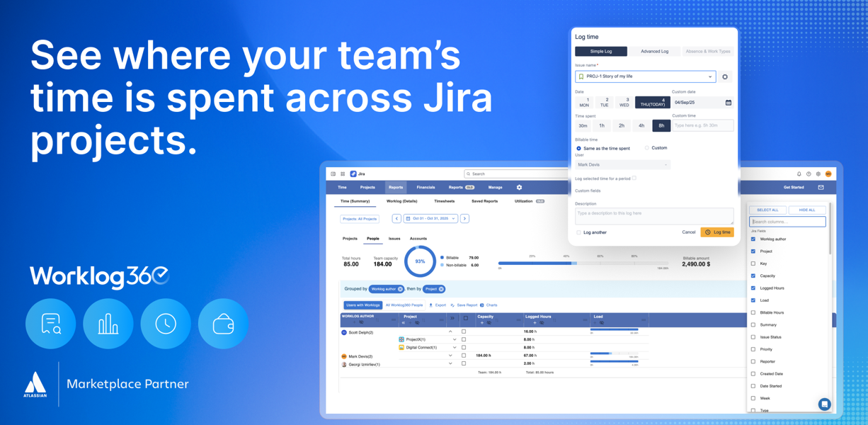Screen dimensions: 868x425
Task: Click the Scott Delph load bar
Action: [x=615, y=329]
